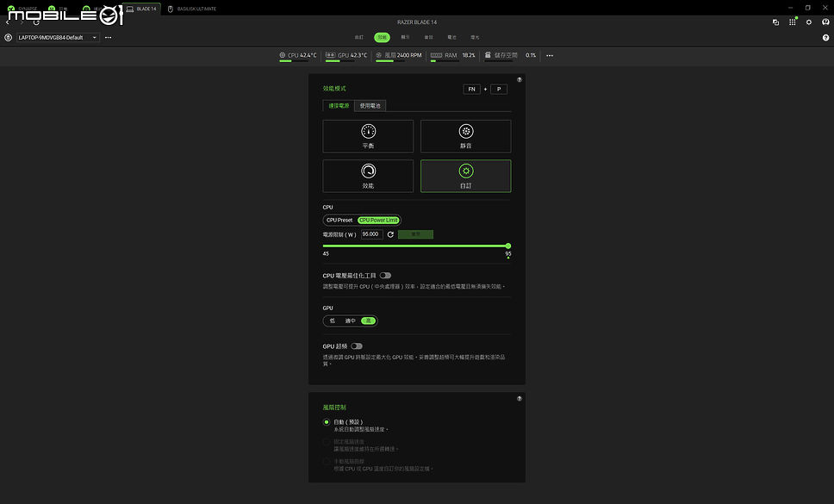Viewport: 834px width, 504px height.
Task: Open help for the 效能模式 panel
Action: [x=520, y=80]
